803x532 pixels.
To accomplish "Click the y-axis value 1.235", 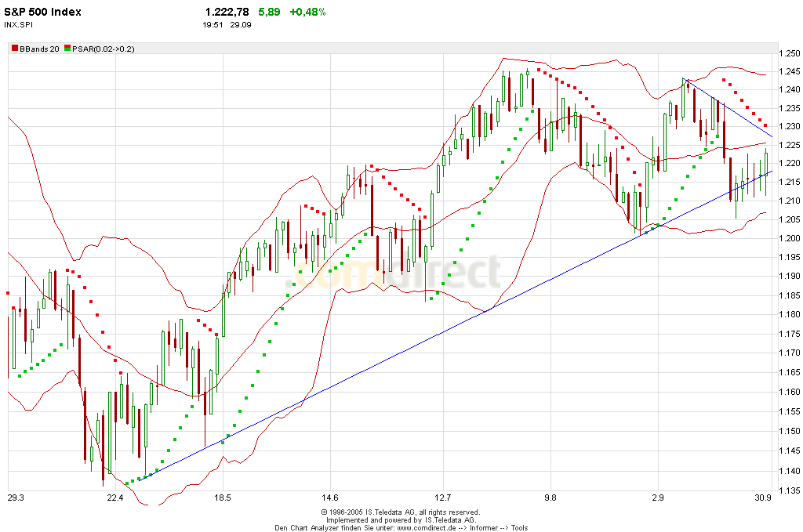I will pos(789,108).
